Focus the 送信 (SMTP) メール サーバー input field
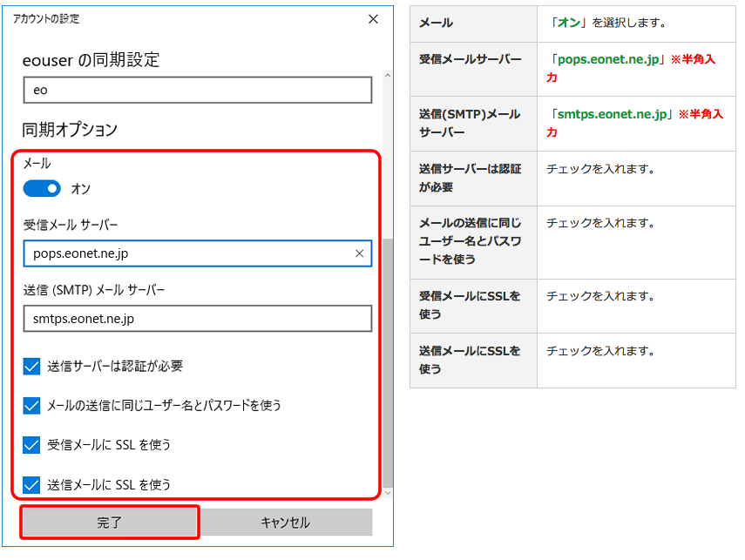Image resolution: width=745 pixels, height=560 pixels. point(197,319)
